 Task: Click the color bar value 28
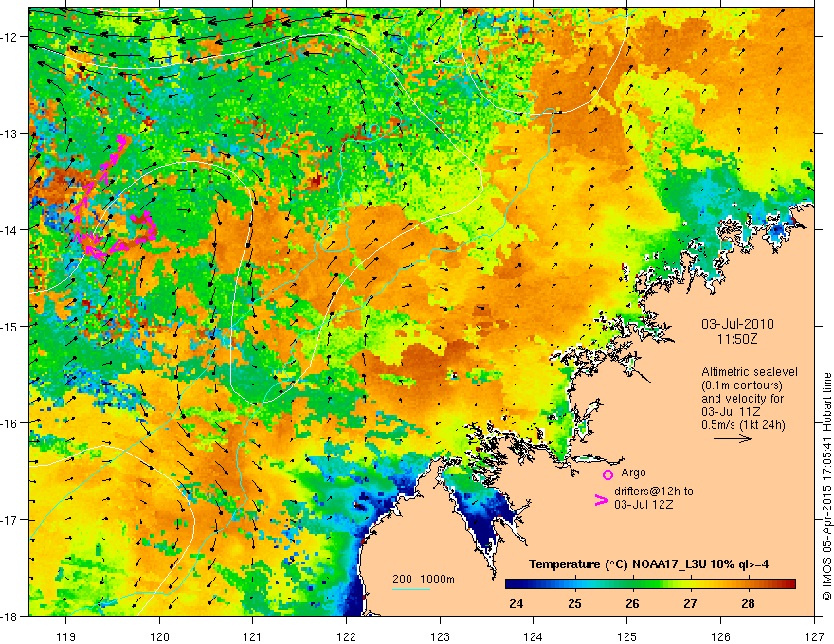point(749,604)
